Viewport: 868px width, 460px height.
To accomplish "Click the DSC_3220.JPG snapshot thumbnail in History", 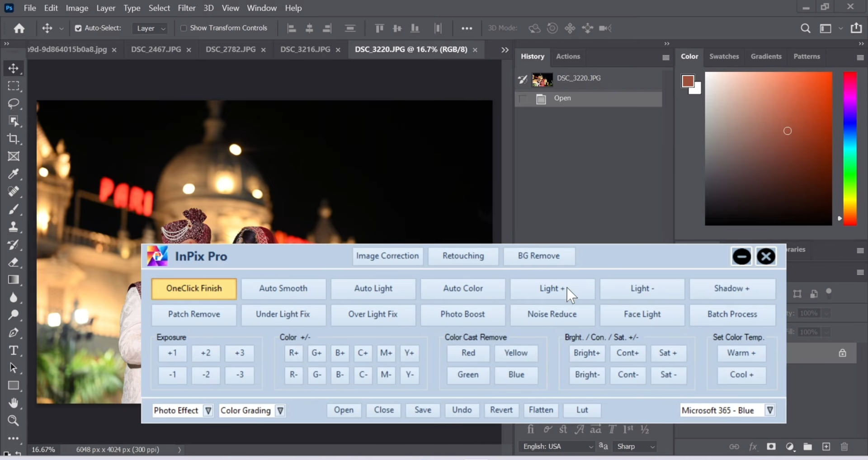I will [542, 80].
